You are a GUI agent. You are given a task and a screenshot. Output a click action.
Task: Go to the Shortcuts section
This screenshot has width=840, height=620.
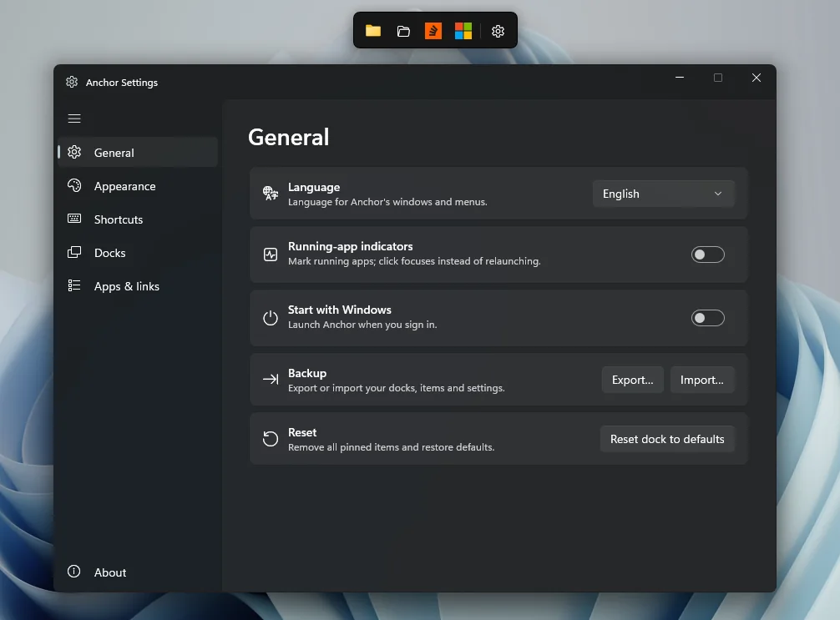coord(139,219)
